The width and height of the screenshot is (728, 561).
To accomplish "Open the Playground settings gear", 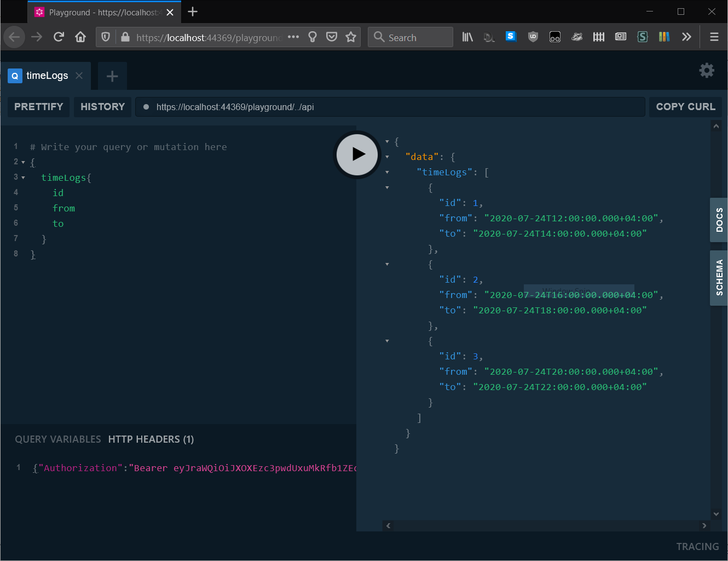I will click(x=707, y=70).
